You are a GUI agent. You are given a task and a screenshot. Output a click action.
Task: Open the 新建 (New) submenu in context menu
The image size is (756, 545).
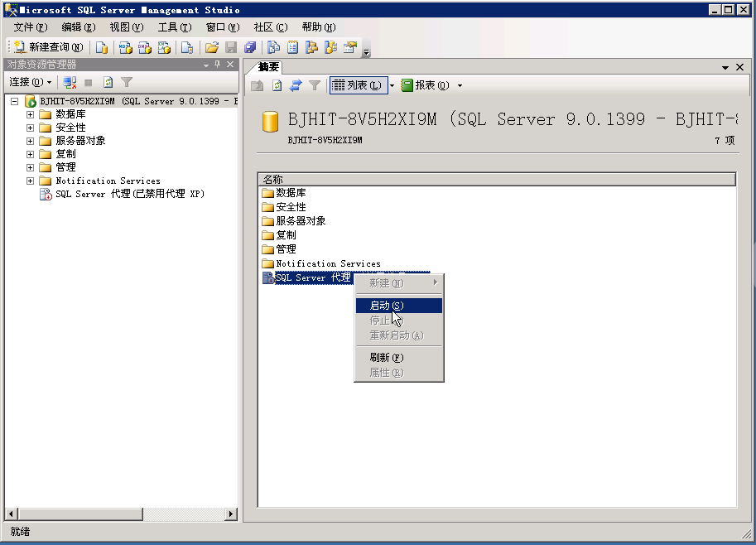(399, 283)
